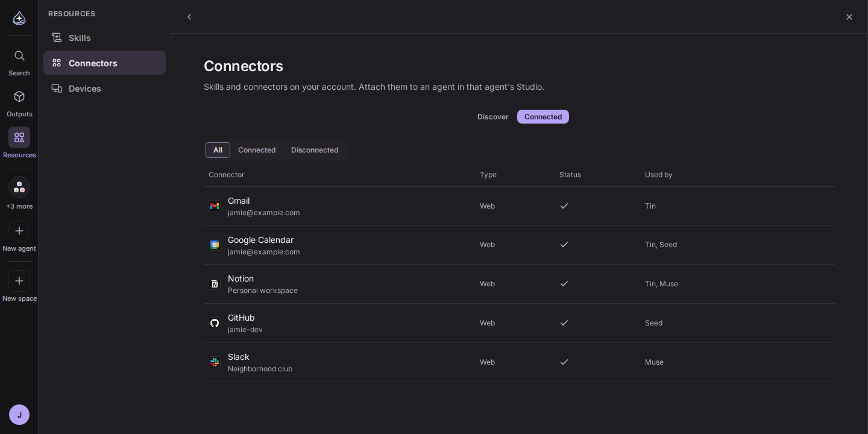Open the Notion connector name
Screen dimensions: 868x434
coord(241,278)
